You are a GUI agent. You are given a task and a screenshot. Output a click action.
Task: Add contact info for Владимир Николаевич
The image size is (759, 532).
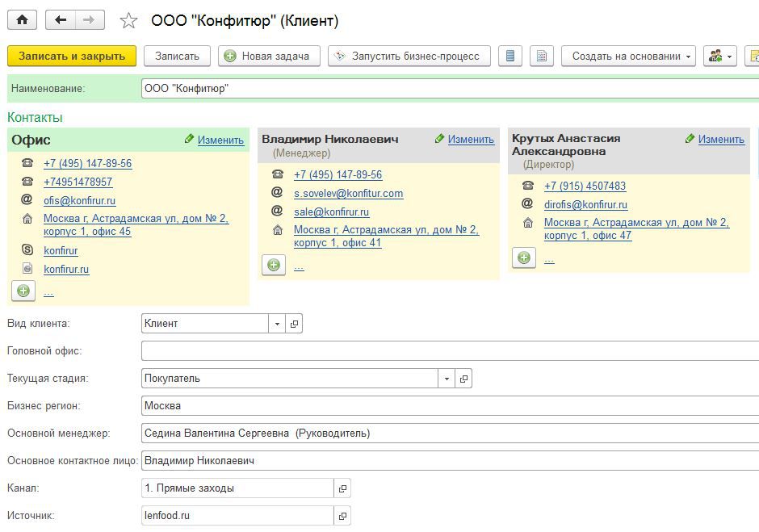point(274,265)
